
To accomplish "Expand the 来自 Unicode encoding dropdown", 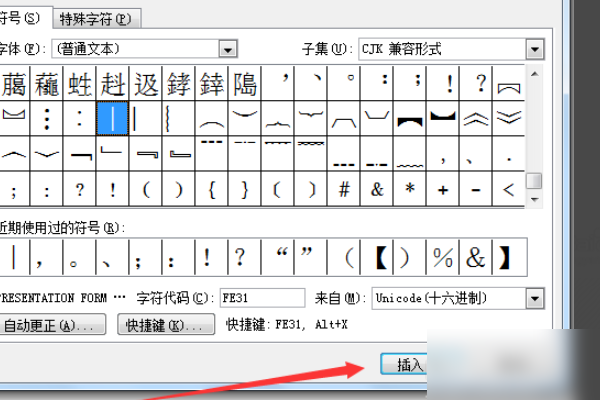I will coord(535,299).
